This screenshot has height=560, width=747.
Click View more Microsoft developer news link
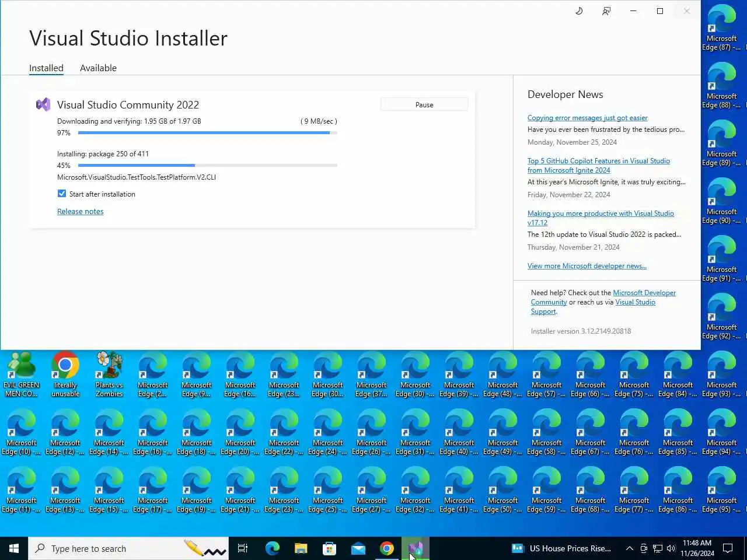pos(587,266)
